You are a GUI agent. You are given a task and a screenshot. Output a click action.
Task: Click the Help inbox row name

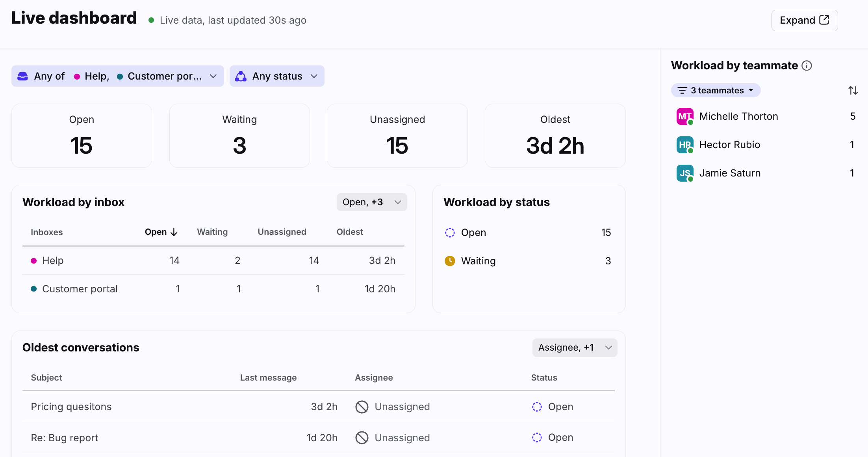tap(53, 261)
